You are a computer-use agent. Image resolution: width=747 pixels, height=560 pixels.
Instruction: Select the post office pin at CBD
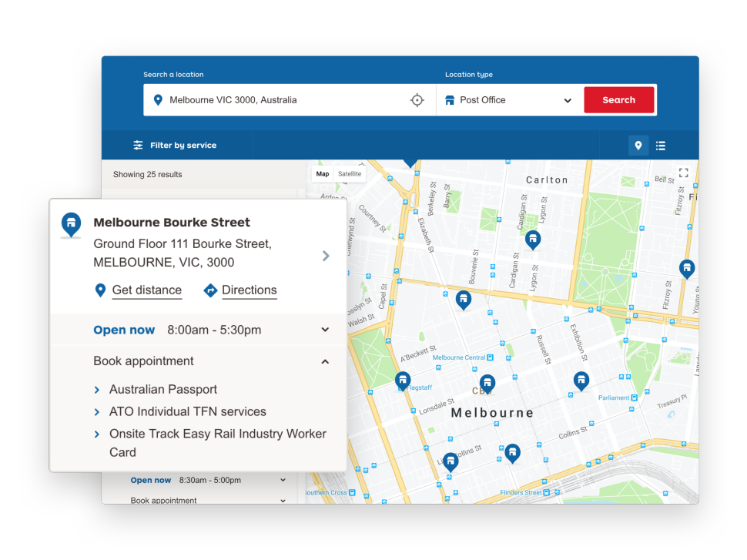click(487, 383)
